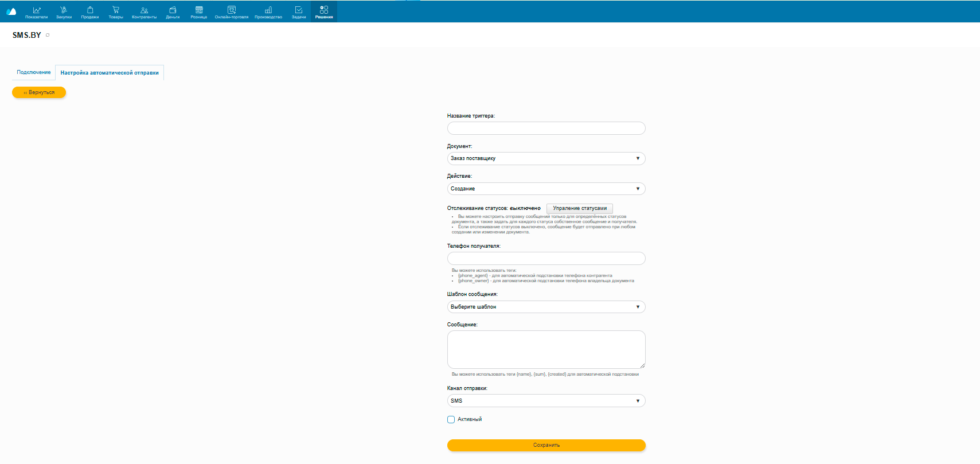Image resolution: width=980 pixels, height=464 pixels.
Task: Enable the Активный checkbox
Action: point(451,419)
